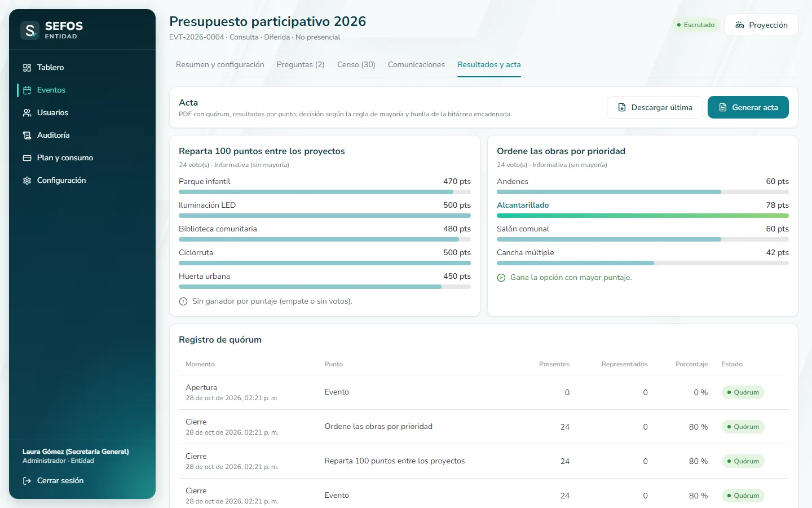Go to the Censo (30) tab
The width and height of the screenshot is (812, 508).
click(356, 65)
